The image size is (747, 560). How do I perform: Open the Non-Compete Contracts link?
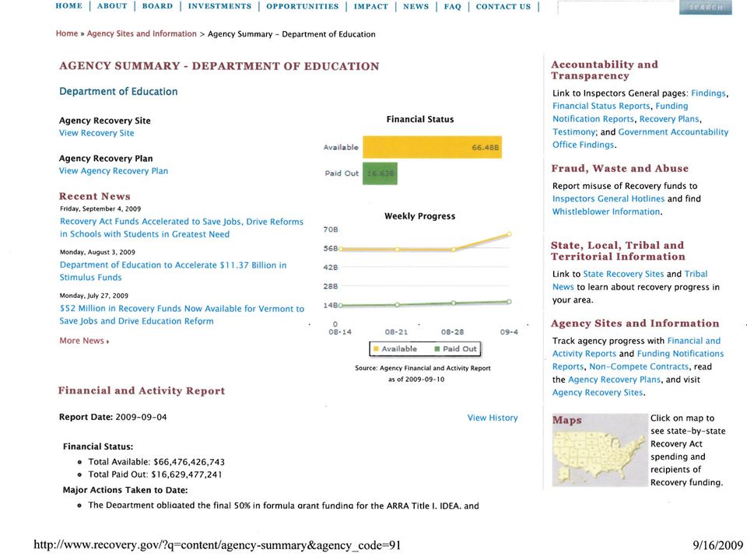point(639,366)
